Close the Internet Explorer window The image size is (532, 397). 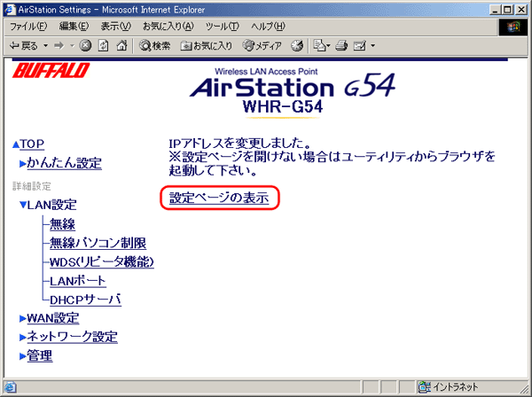coord(521,10)
